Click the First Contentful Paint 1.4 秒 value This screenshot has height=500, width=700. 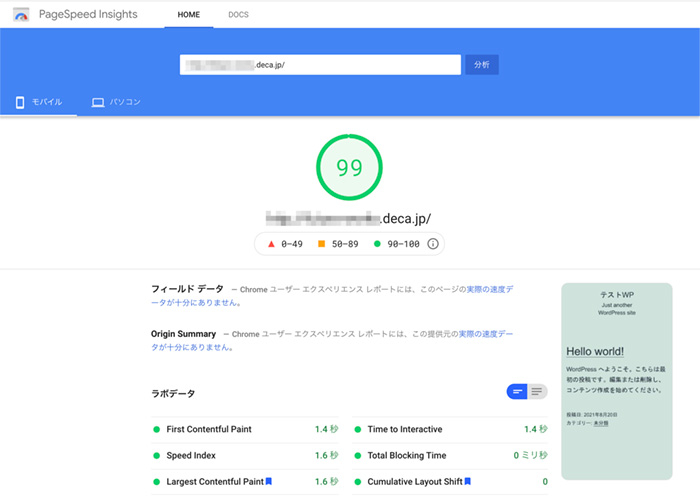326,429
